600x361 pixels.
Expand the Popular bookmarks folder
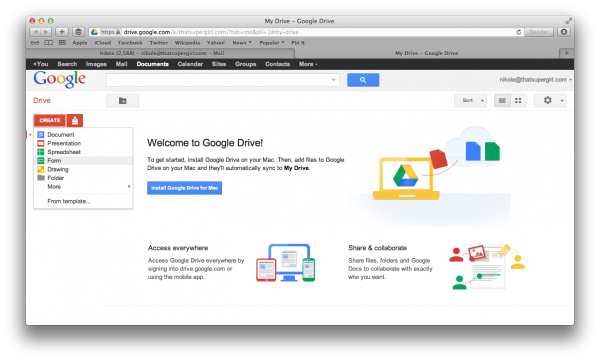point(272,43)
